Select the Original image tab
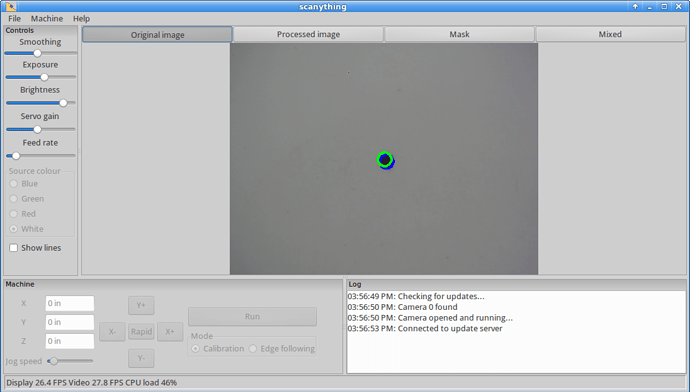The image size is (690, 392). [157, 35]
